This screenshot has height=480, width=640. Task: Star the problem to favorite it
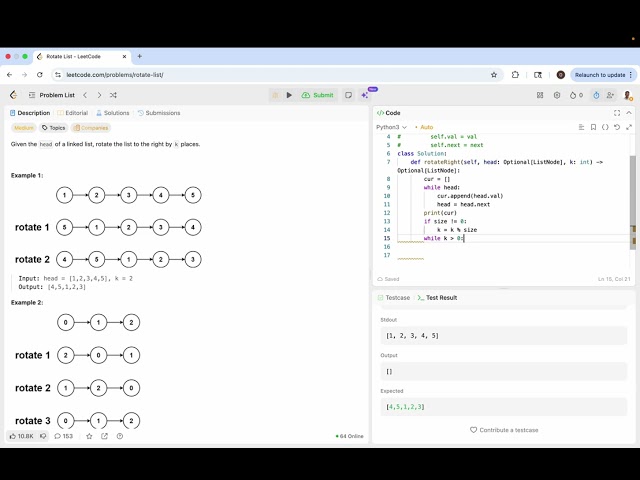click(89, 436)
